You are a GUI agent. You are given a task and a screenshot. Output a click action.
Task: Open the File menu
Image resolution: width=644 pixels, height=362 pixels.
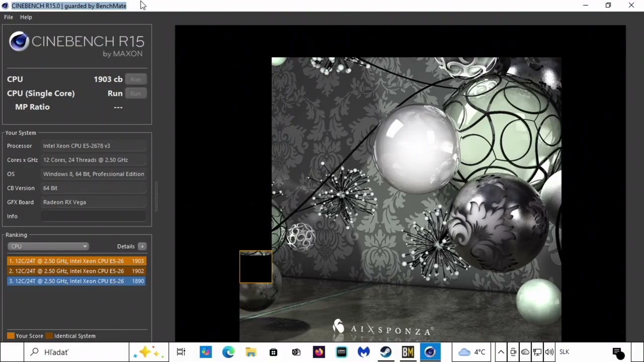(x=9, y=17)
